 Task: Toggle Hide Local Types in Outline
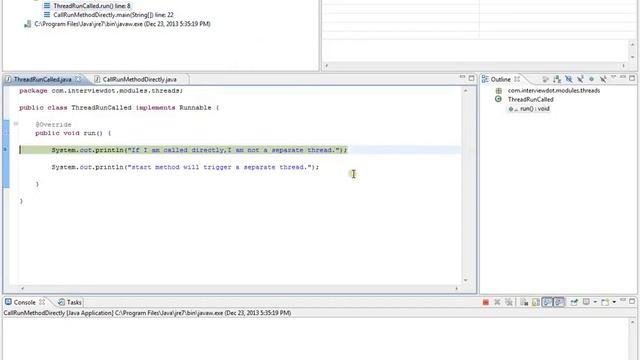(x=603, y=79)
